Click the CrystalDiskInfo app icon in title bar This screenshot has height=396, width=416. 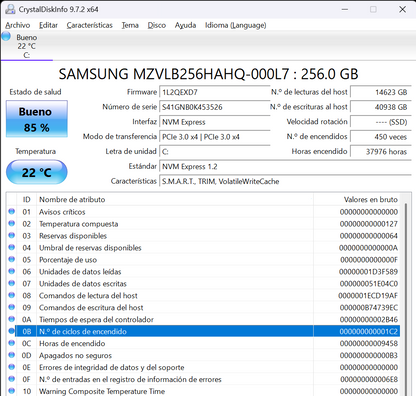click(10, 9)
